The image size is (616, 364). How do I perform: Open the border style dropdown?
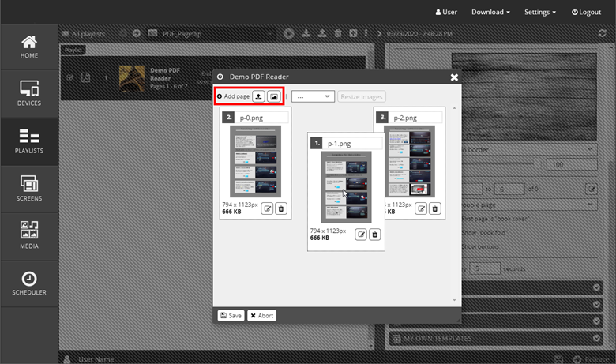click(525, 148)
